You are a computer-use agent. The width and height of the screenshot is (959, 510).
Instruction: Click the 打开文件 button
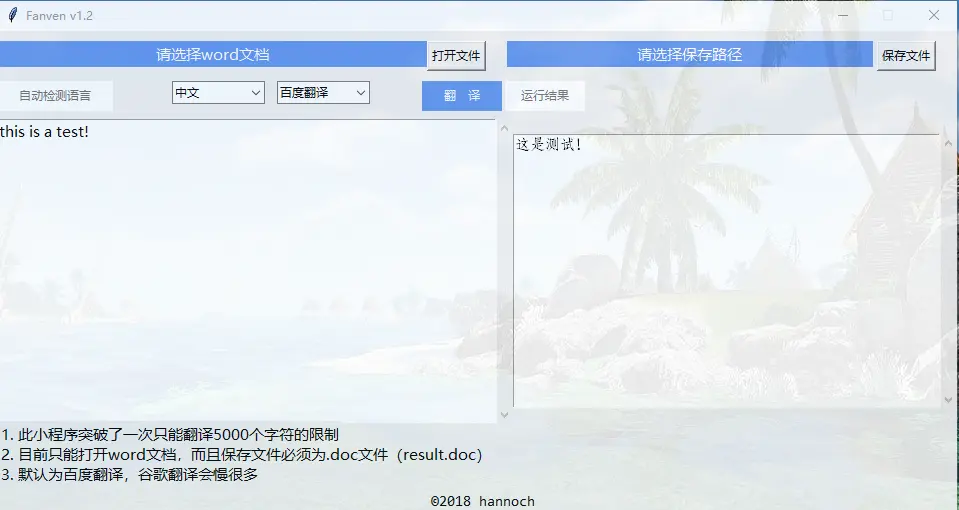(456, 56)
